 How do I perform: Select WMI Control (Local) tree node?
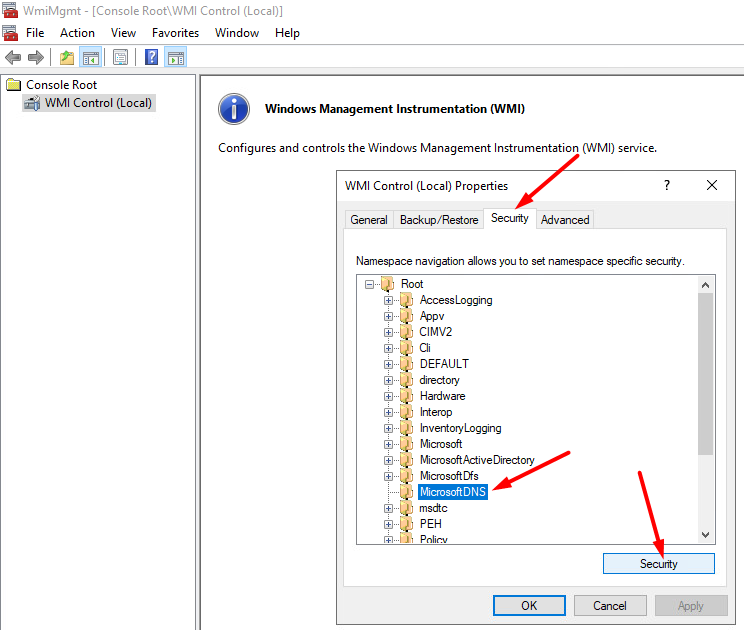click(x=98, y=103)
